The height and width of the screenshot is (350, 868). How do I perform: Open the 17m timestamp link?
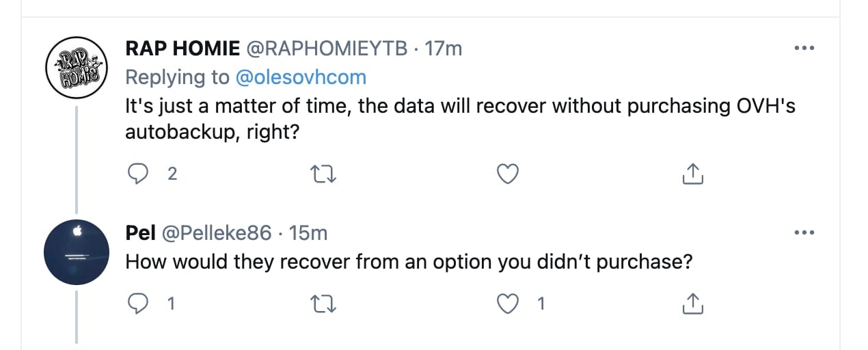coord(444,49)
